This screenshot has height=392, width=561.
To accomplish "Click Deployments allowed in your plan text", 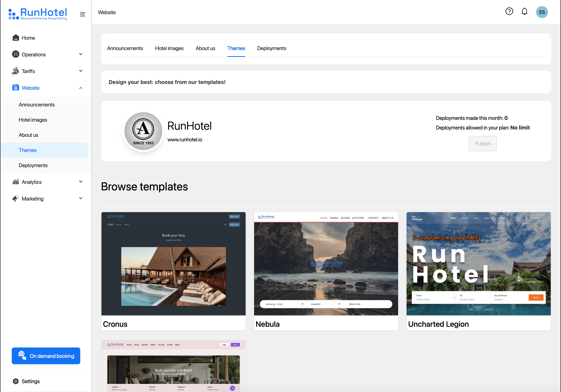I will [483, 128].
